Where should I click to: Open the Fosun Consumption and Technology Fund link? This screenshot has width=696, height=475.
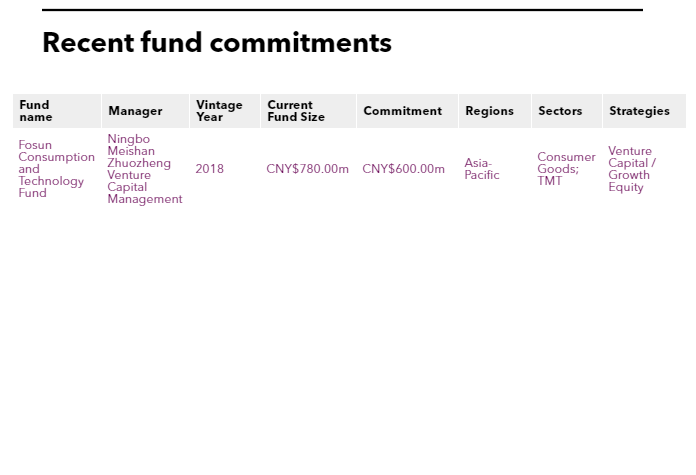pos(56,169)
